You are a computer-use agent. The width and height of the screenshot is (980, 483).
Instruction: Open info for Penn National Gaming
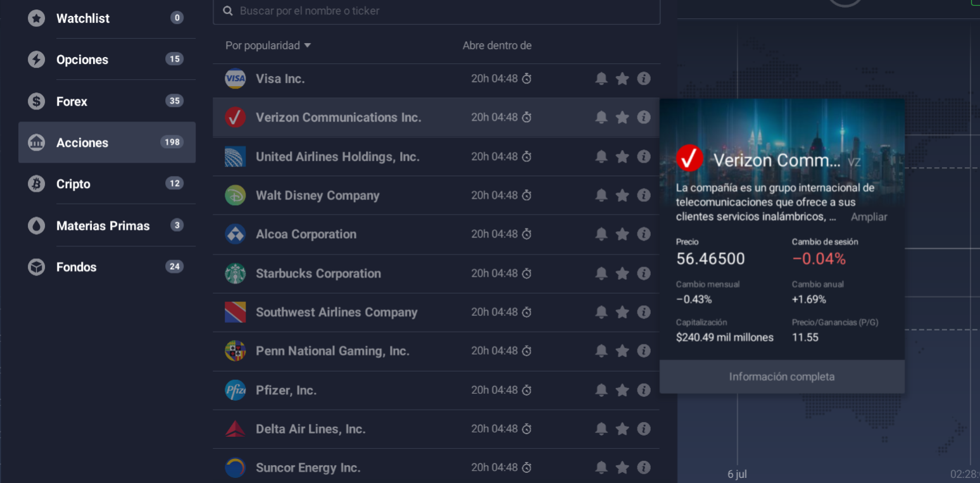point(644,351)
